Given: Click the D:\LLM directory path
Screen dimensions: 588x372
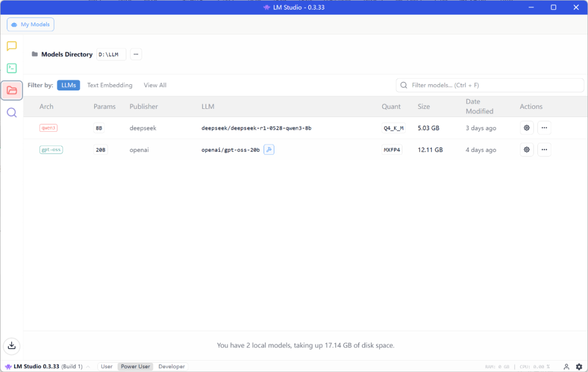Looking at the screenshot, I should click(x=111, y=54).
